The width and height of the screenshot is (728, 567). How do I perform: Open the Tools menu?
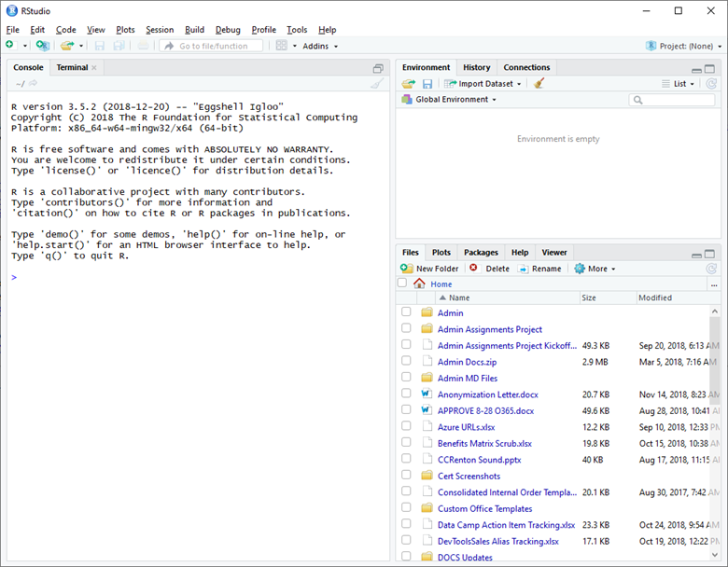click(297, 30)
